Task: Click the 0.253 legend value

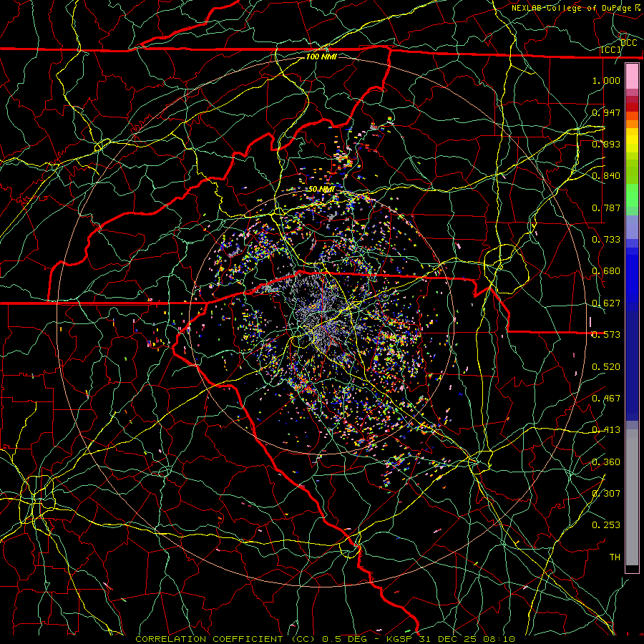Action: click(x=606, y=525)
